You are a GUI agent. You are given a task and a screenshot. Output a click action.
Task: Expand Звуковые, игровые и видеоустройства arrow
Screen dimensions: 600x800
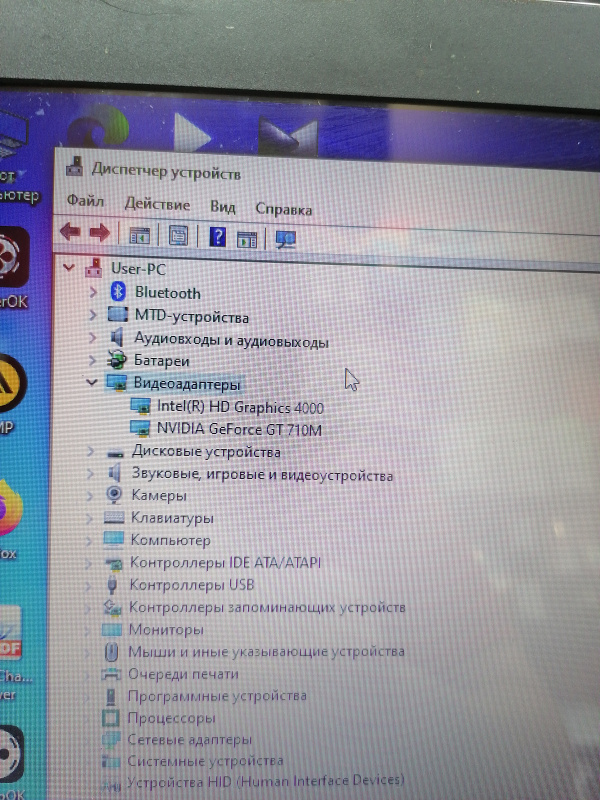pos(90,473)
